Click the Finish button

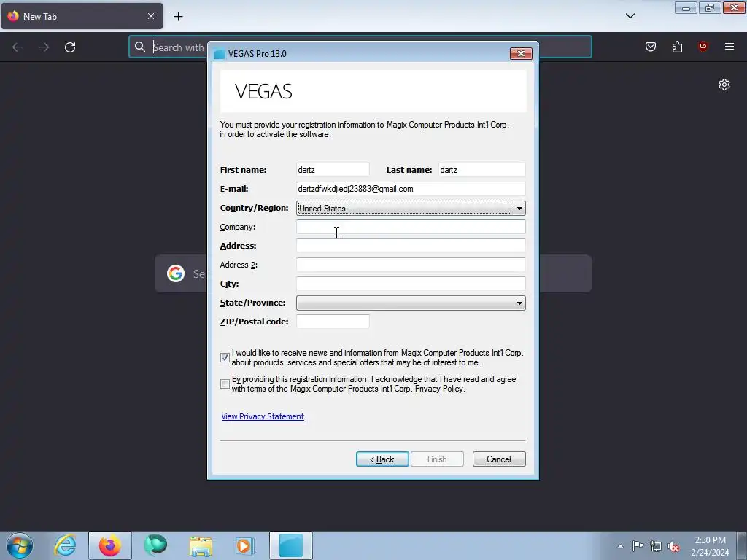click(437, 459)
